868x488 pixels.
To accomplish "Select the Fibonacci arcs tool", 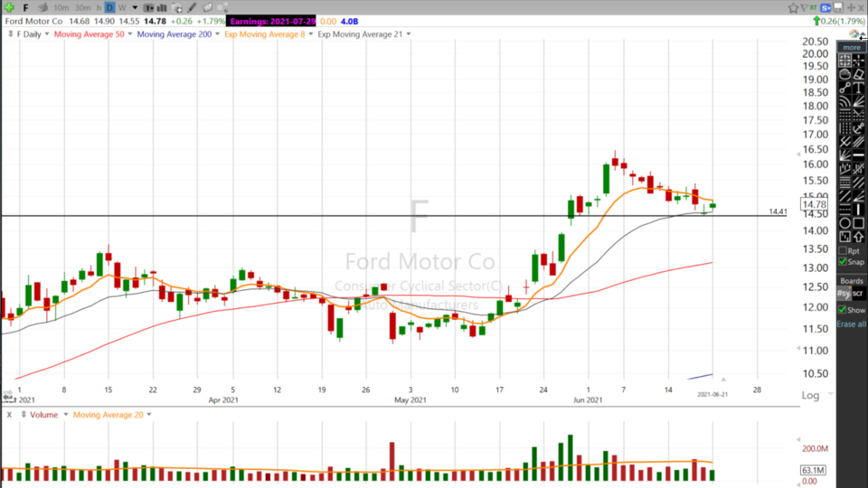I will 844,100.
